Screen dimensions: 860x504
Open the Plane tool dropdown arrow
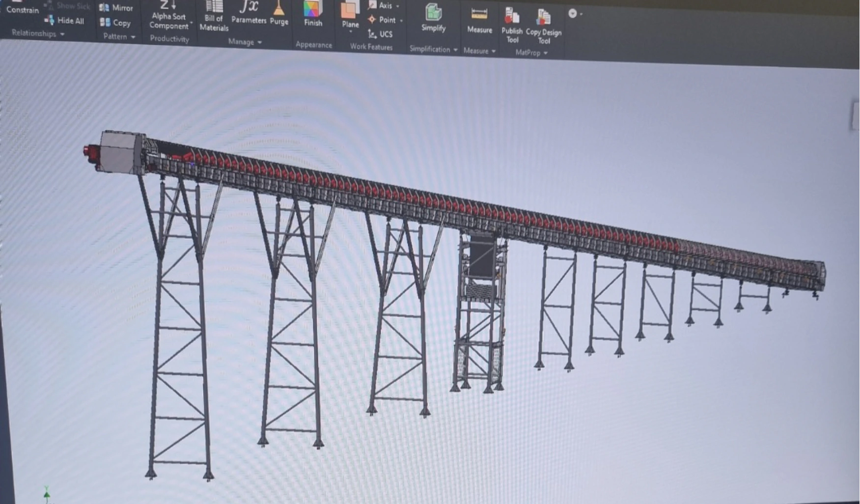[351, 32]
